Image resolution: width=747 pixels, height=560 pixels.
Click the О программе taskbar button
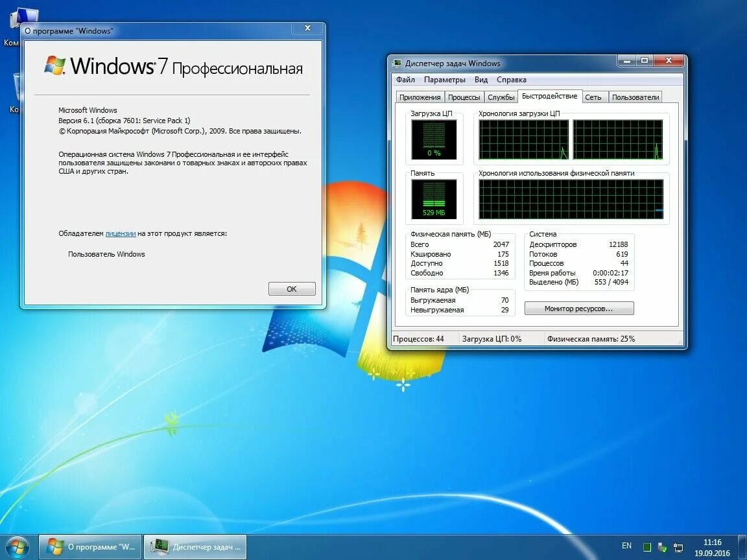(90, 547)
